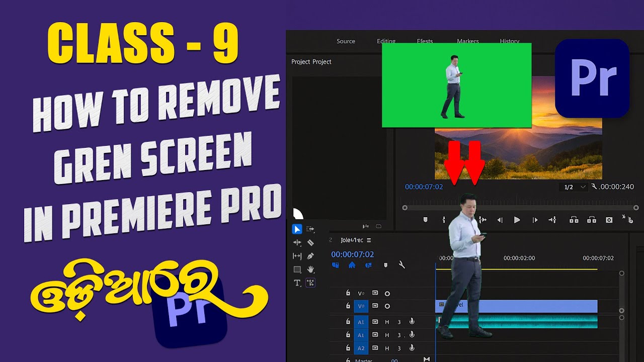
Task: Click Program monitor timecode 00:00:07:02
Action: pos(424,187)
